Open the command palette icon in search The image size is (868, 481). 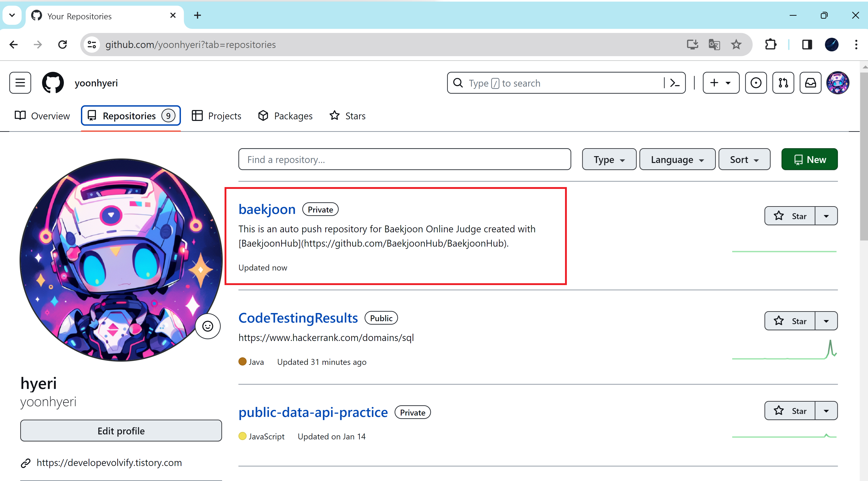[675, 83]
